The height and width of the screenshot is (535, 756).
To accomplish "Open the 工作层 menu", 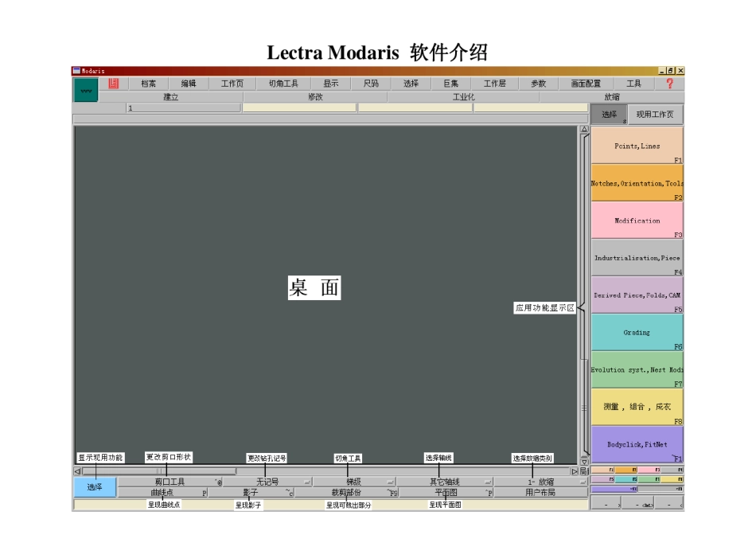I will [x=495, y=84].
